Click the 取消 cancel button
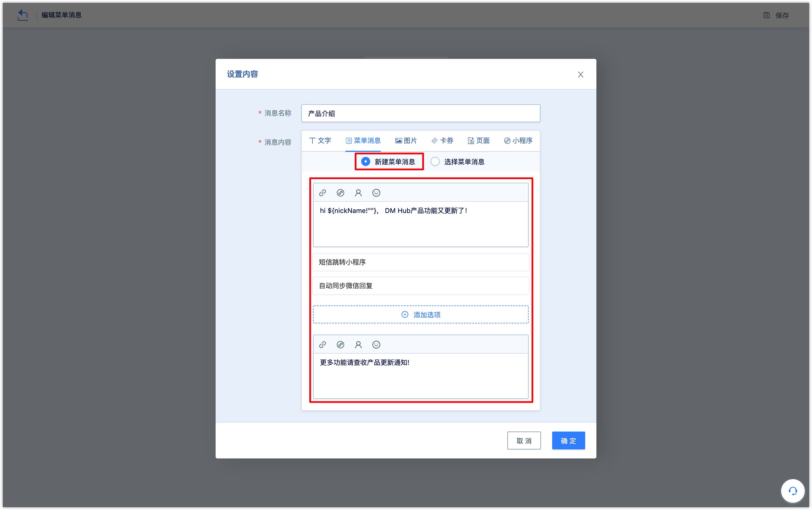The width and height of the screenshot is (812, 510). click(x=524, y=441)
